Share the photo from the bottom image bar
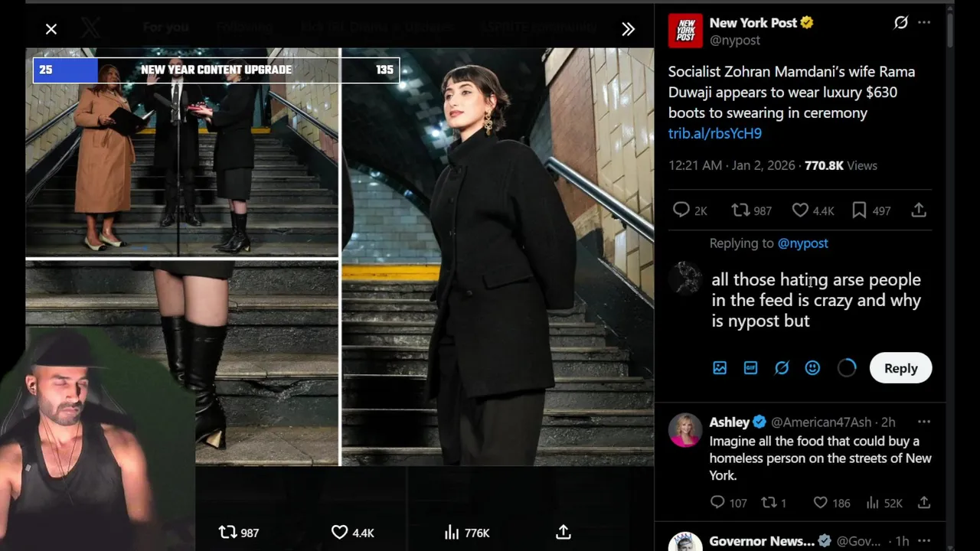This screenshot has width=980, height=551. (x=563, y=532)
